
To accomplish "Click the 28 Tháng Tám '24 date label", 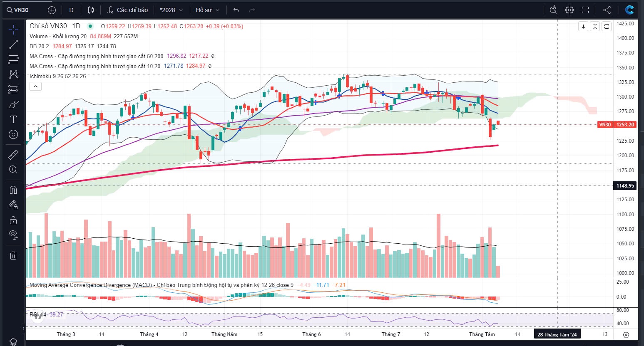I will [x=557, y=334].
